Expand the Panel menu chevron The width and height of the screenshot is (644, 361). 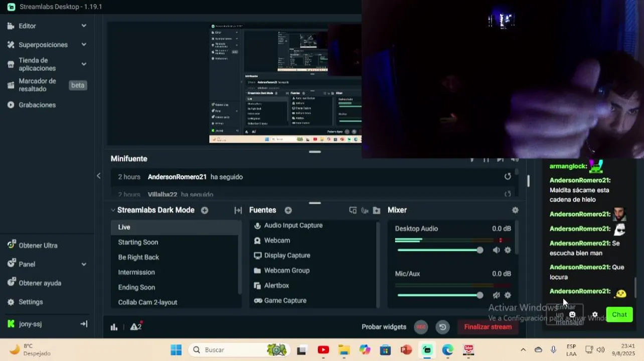pos(84,264)
